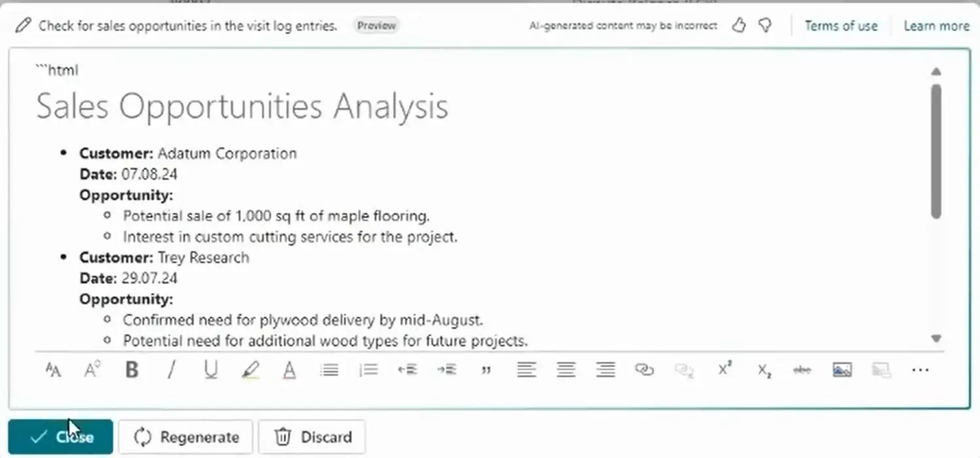Click the highlight color pen icon
This screenshot has height=458, width=980.
[250, 370]
